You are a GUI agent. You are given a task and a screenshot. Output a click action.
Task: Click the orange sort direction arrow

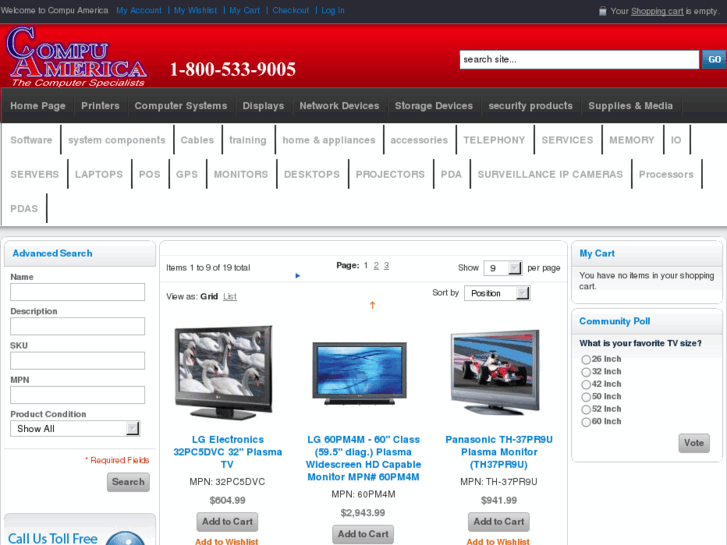pos(372,305)
